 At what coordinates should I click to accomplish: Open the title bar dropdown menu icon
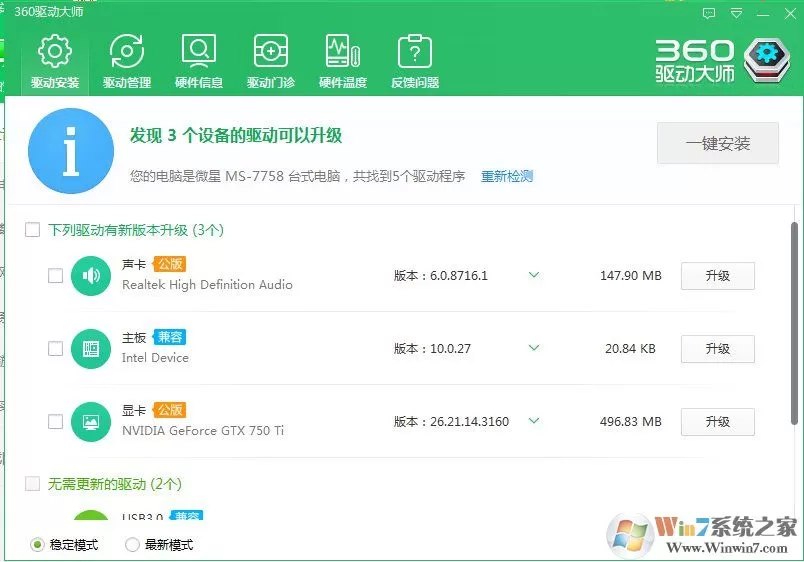click(736, 13)
